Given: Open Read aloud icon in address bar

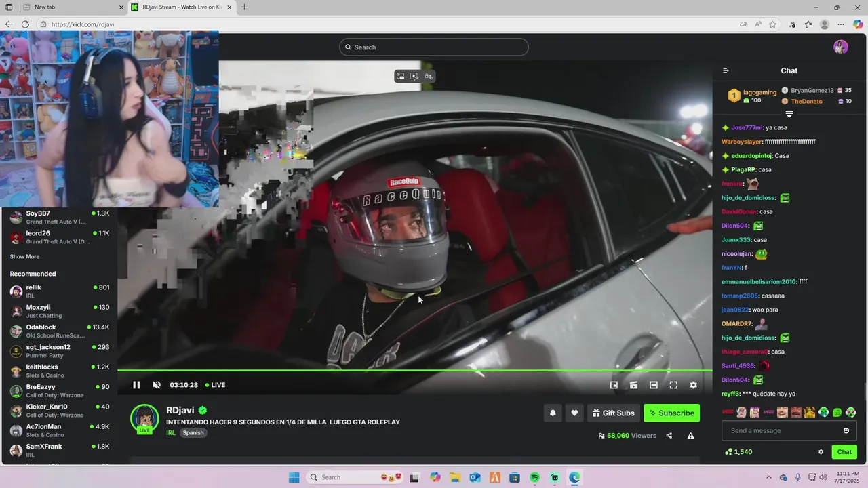Looking at the screenshot, I should 758,24.
